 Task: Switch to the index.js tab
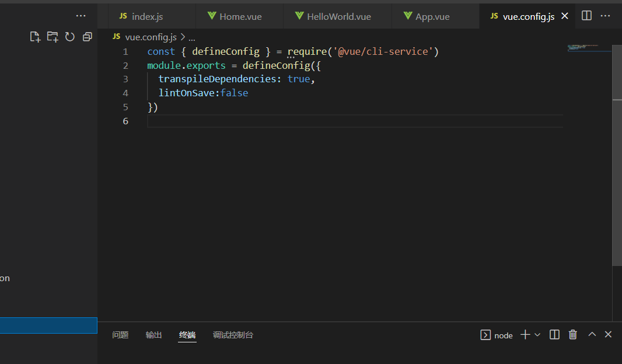click(x=152, y=16)
